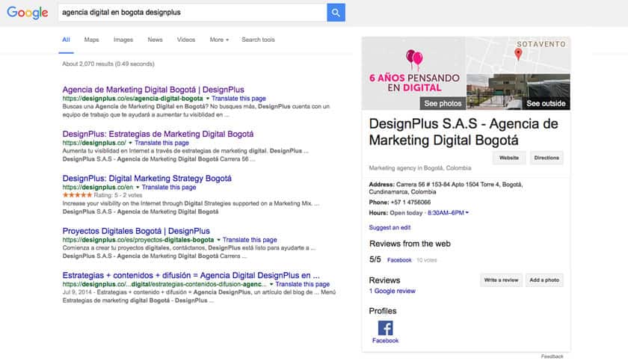Click the phone number +57 1 4756066

(x=411, y=203)
